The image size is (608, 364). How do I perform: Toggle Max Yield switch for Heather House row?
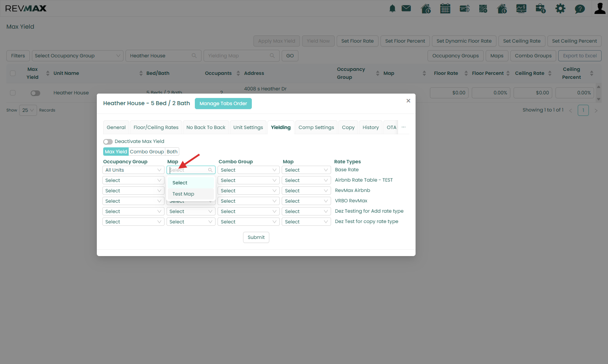35,93
